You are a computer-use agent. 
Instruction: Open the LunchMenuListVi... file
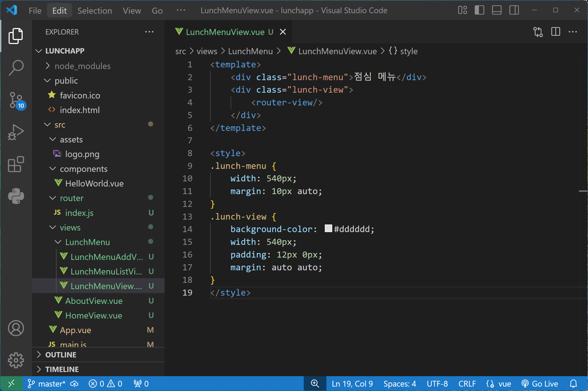click(98, 272)
